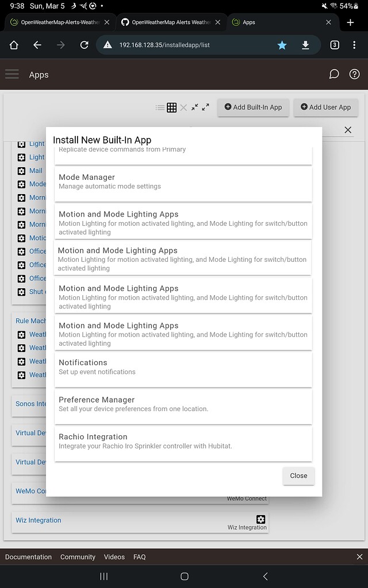Select the grid view icon

(x=171, y=107)
